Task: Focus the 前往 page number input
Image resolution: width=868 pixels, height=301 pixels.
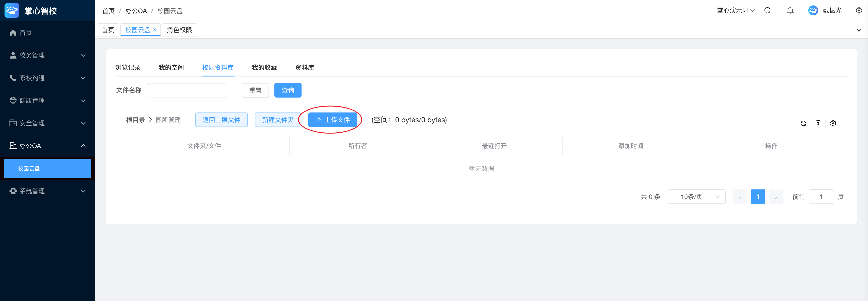Action: click(x=821, y=197)
